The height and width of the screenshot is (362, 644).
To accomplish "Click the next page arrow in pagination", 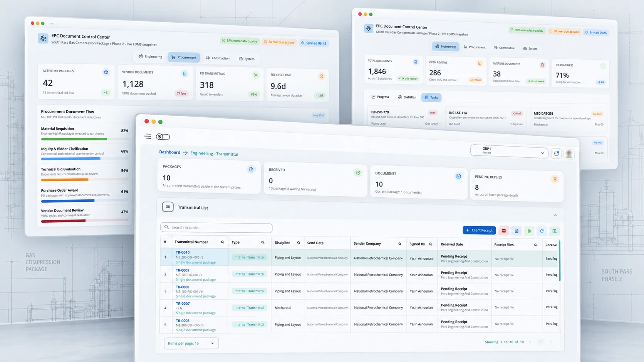I will pyautogui.click(x=551, y=342).
